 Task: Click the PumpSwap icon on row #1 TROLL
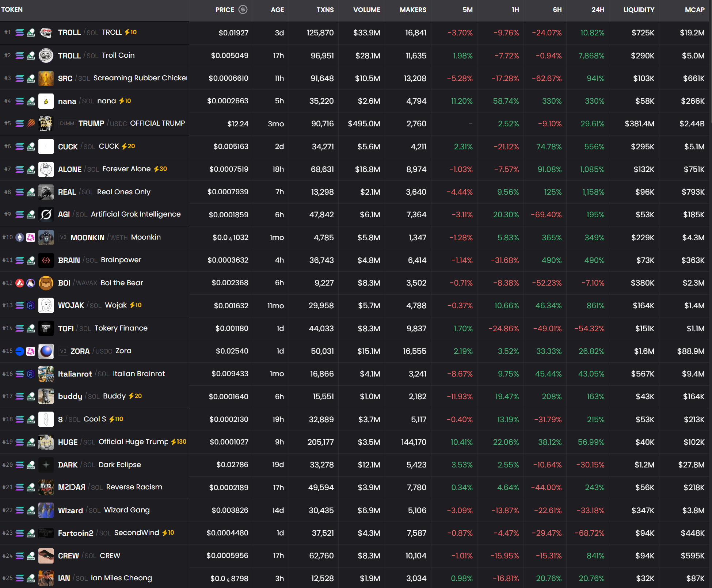coord(31,33)
